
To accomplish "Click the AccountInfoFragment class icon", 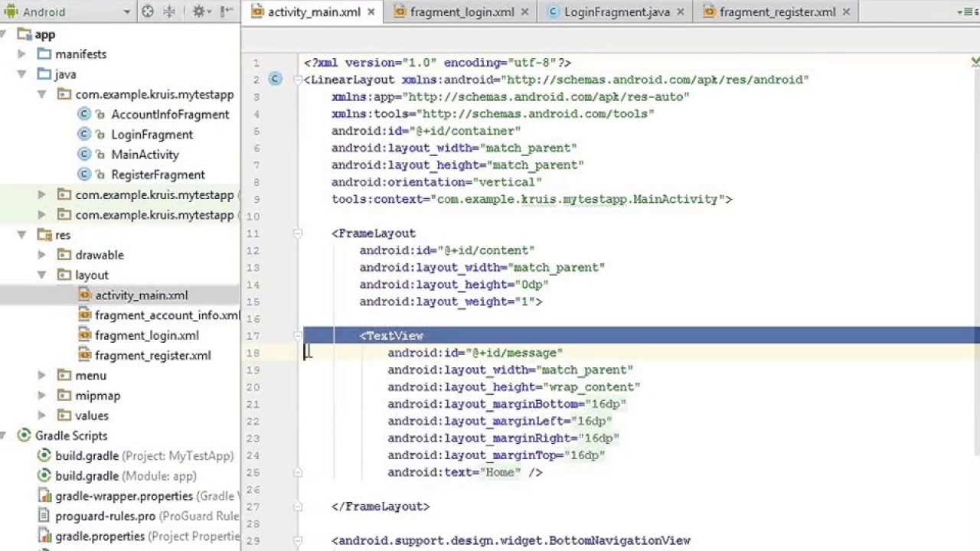I will [84, 115].
